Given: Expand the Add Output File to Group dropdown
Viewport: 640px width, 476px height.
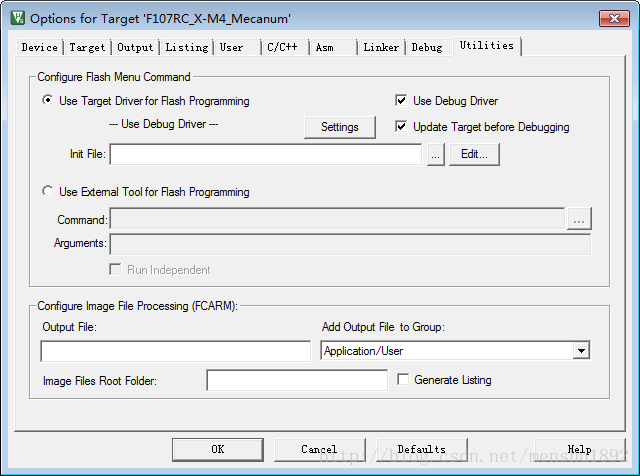Looking at the screenshot, I should click(x=581, y=351).
